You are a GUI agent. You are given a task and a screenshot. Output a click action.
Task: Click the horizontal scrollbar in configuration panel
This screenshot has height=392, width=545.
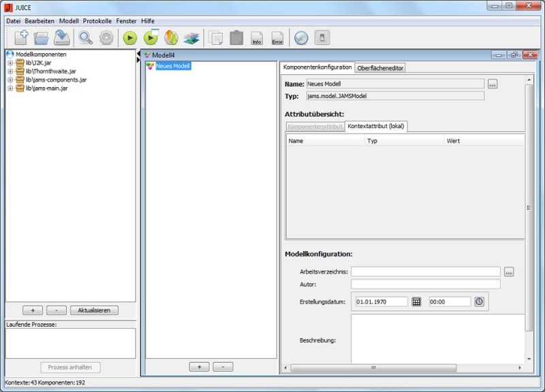pyautogui.click(x=402, y=368)
